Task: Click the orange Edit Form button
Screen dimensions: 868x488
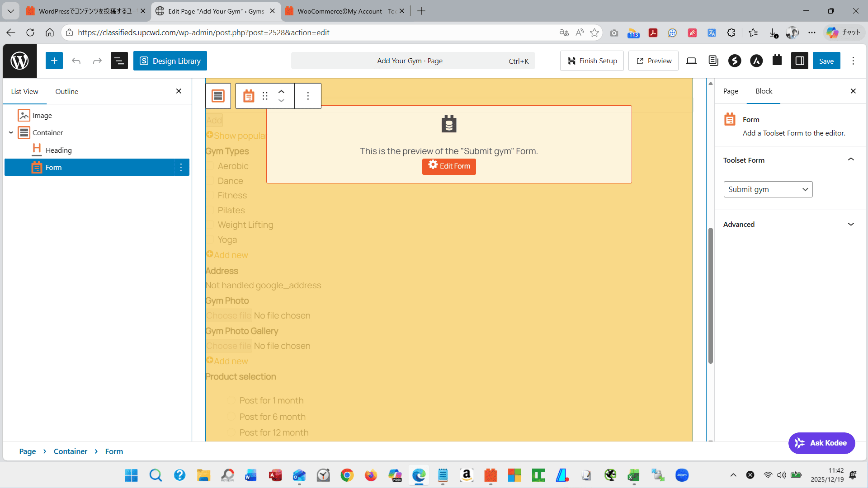Action: 449,166
